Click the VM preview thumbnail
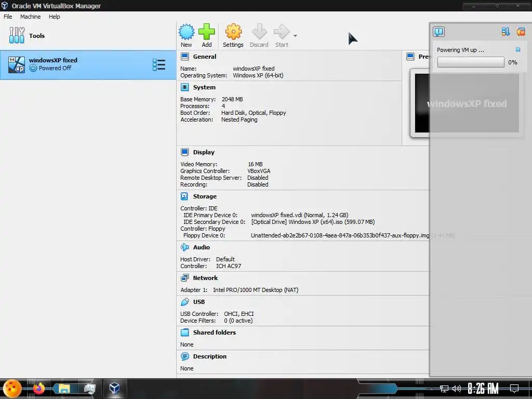This screenshot has height=399, width=532. (467, 103)
